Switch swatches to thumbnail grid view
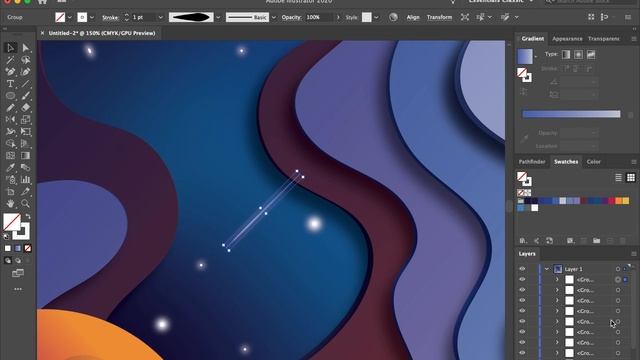This screenshot has width=640, height=360. tap(631, 177)
